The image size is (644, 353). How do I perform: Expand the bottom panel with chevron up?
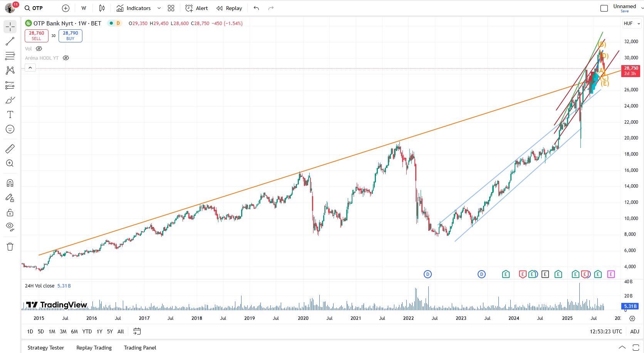tap(622, 347)
